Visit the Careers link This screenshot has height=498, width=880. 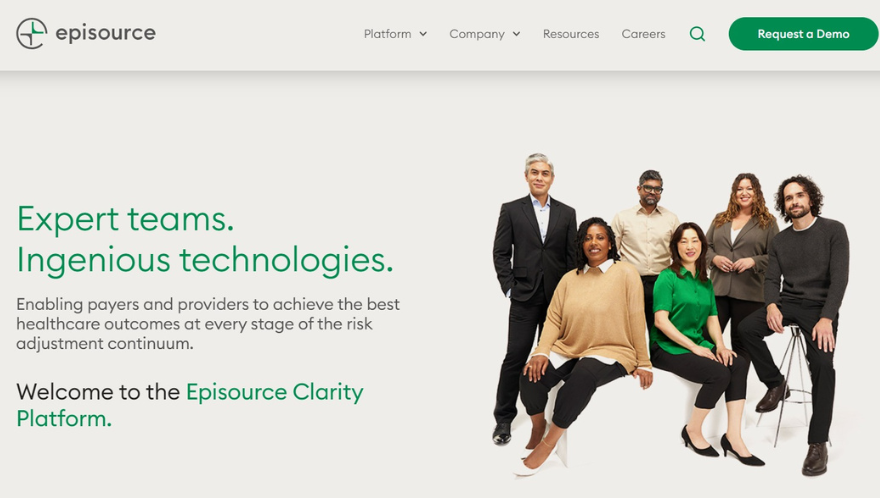pos(643,34)
